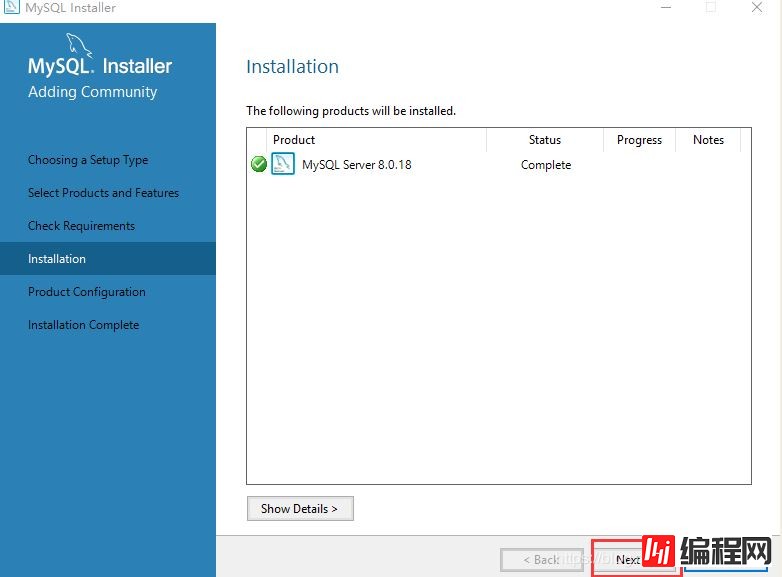Screen dimensions: 782x577
Task: Minimize the MySQL Installer window
Action: [x=666, y=7]
